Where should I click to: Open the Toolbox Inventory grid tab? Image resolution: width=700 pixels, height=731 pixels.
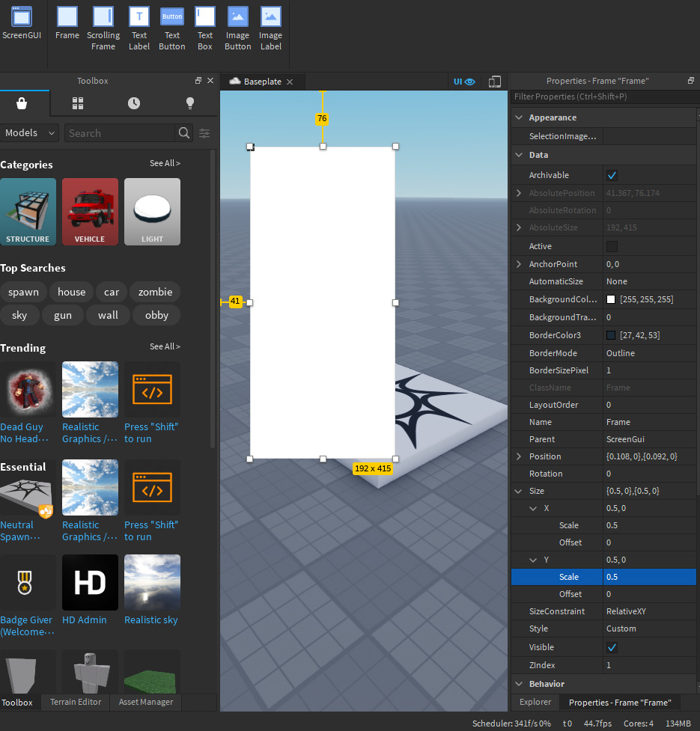[78, 103]
